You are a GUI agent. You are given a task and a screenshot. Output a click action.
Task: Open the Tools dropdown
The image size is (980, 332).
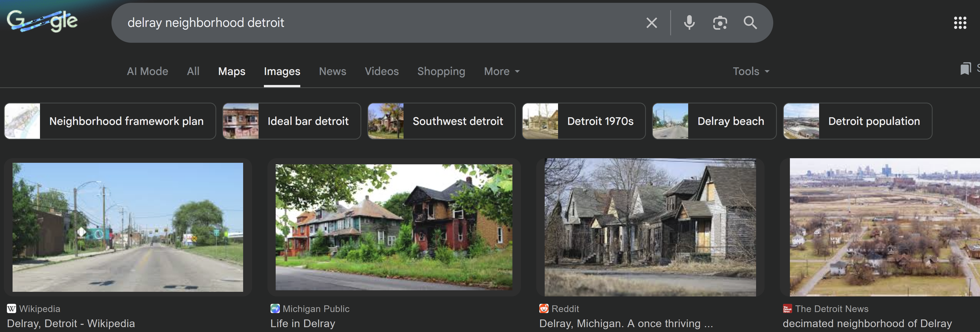[751, 71]
